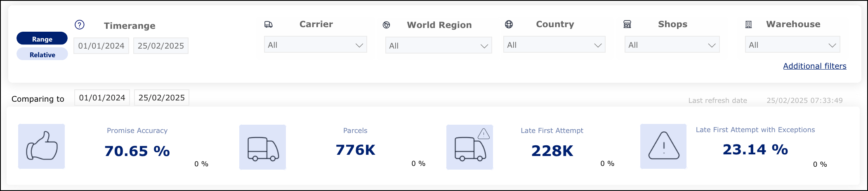Image resolution: width=868 pixels, height=191 pixels.
Task: Click the World Region globe icon
Action: coord(387,25)
